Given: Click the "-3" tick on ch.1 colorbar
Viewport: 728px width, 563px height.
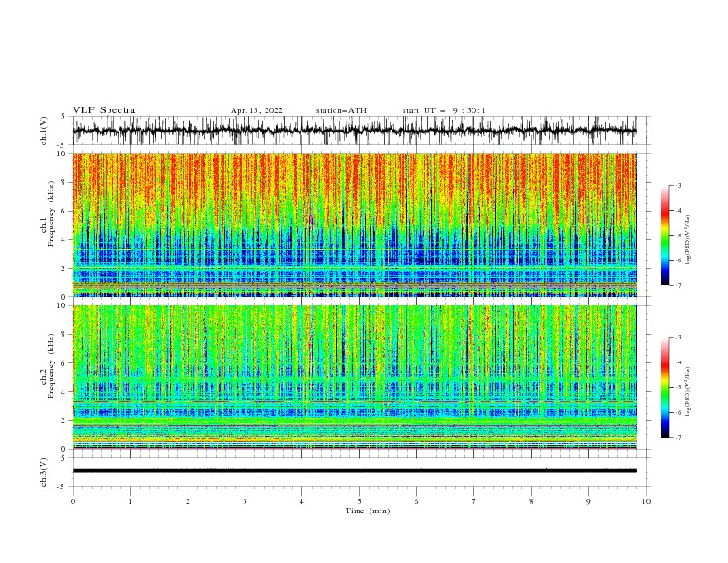Looking at the screenshot, I should click(677, 185).
